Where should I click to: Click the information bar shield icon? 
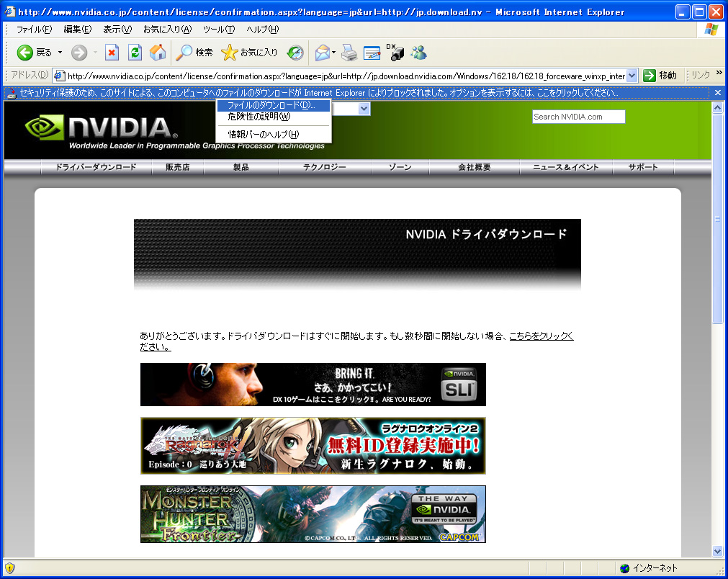[12, 94]
